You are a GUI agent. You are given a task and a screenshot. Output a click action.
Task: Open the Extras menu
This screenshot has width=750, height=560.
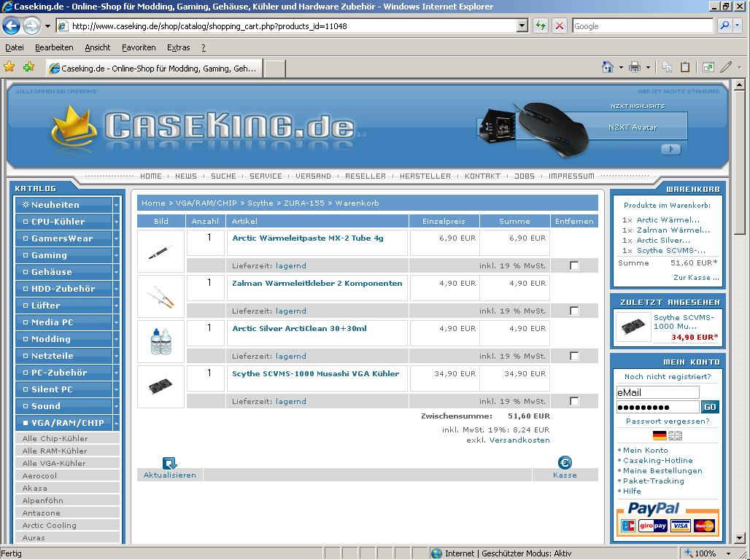pyautogui.click(x=179, y=47)
